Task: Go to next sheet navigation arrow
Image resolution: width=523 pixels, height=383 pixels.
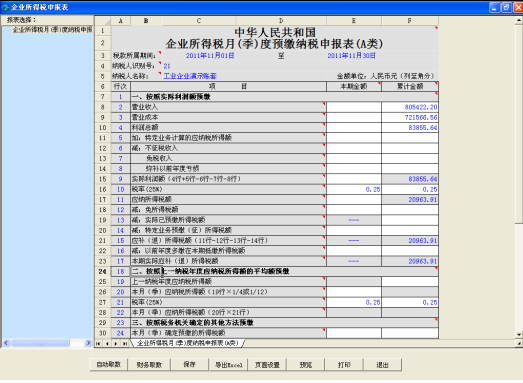Action: (115, 343)
